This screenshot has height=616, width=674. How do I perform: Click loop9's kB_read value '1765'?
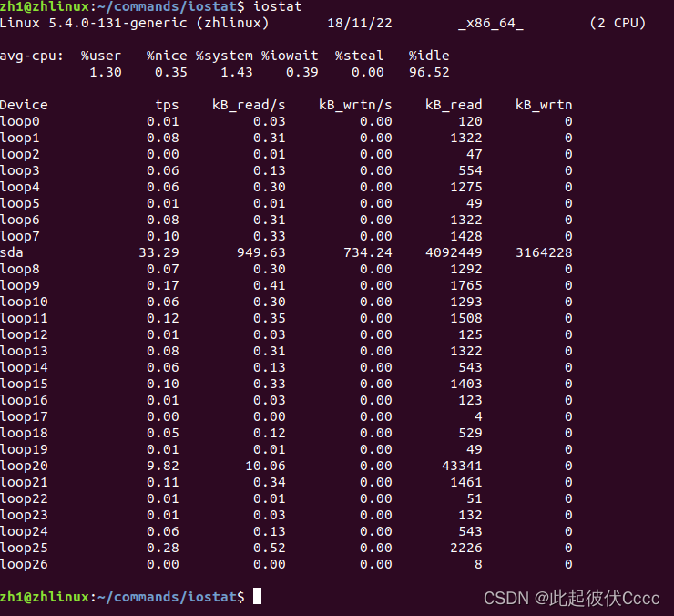point(466,285)
